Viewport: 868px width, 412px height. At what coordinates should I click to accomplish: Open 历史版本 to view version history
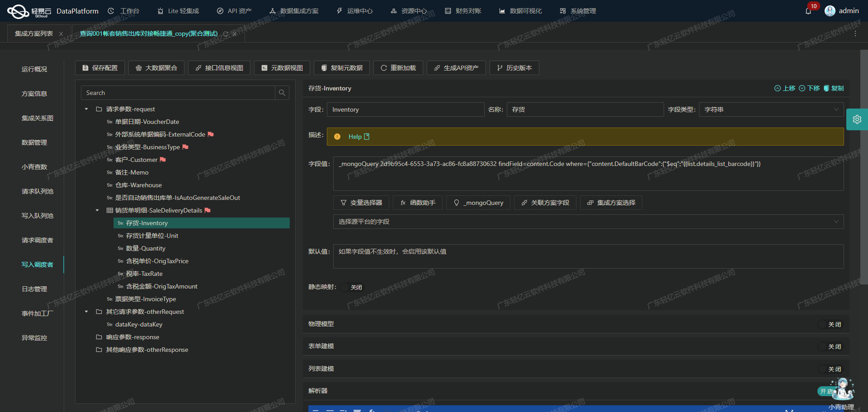click(514, 67)
